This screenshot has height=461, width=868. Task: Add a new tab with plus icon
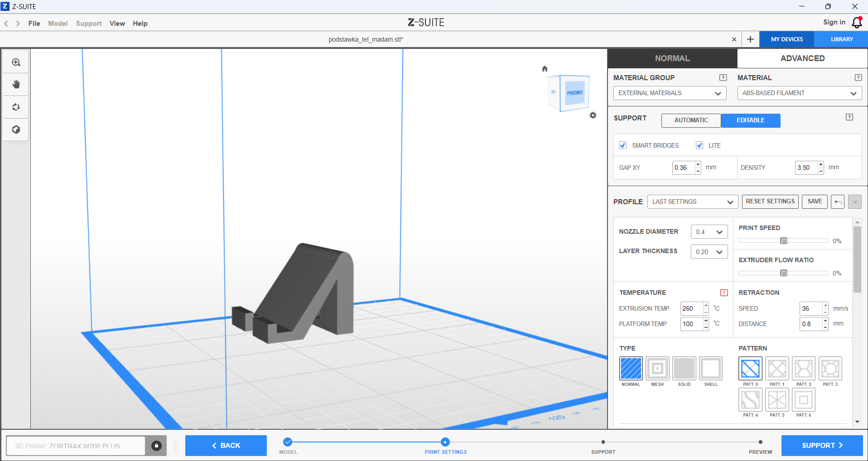[x=750, y=39]
